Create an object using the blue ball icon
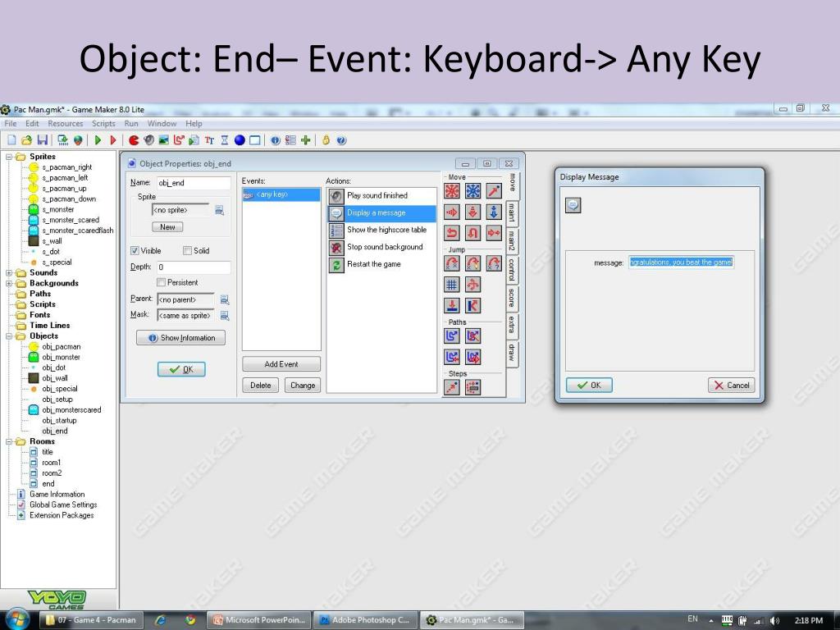This screenshot has height=630, width=840. click(240, 140)
